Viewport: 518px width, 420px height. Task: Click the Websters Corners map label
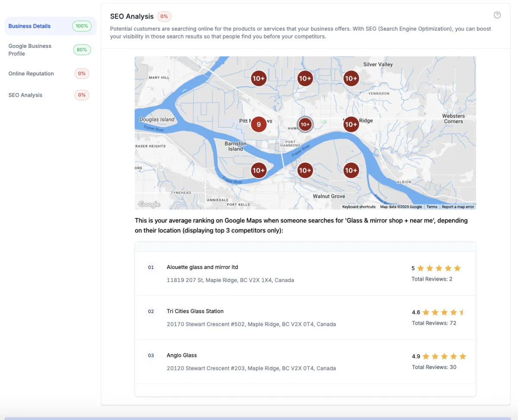click(453, 119)
